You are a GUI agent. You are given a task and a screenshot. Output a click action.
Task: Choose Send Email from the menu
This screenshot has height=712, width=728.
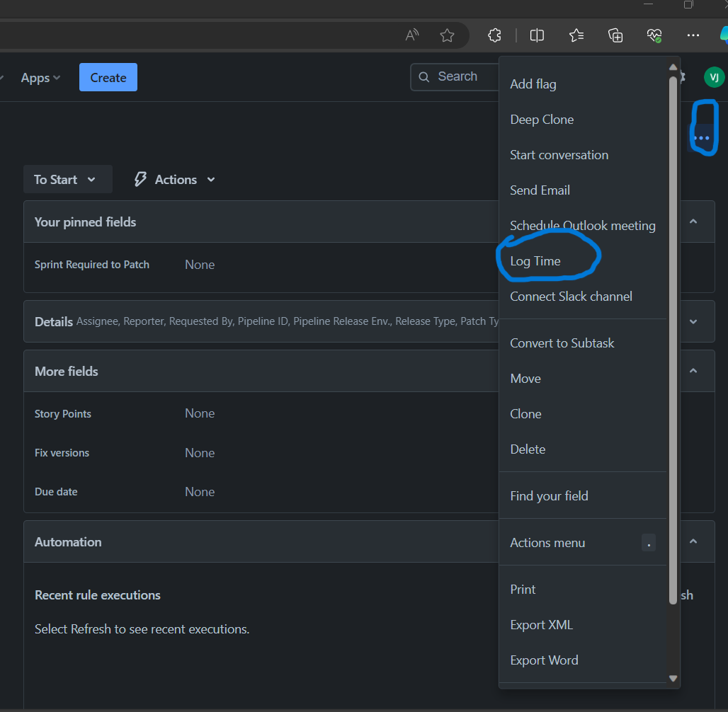583,190
